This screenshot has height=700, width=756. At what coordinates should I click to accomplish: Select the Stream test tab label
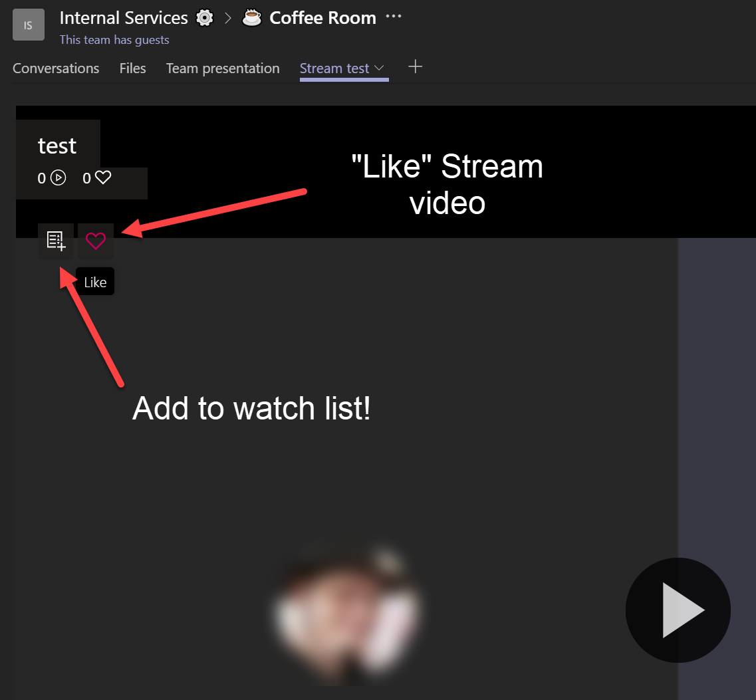(x=334, y=68)
